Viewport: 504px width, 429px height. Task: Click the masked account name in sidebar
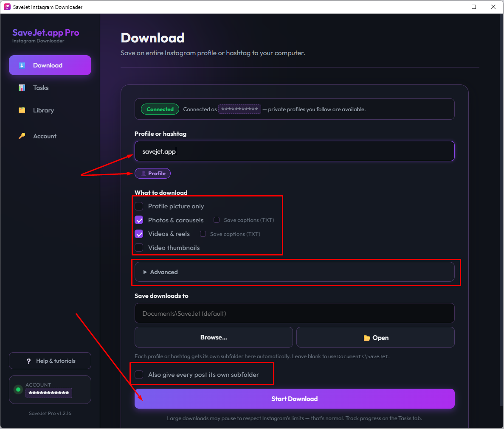49,393
